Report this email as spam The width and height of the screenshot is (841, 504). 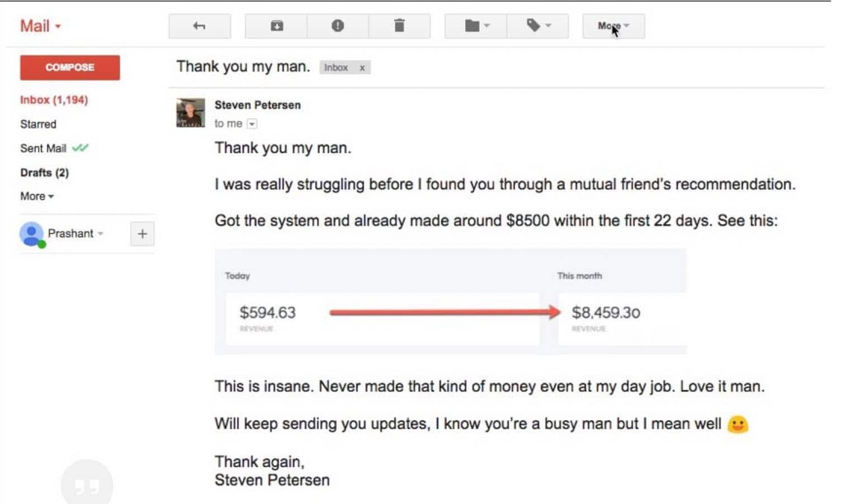pos(337,26)
